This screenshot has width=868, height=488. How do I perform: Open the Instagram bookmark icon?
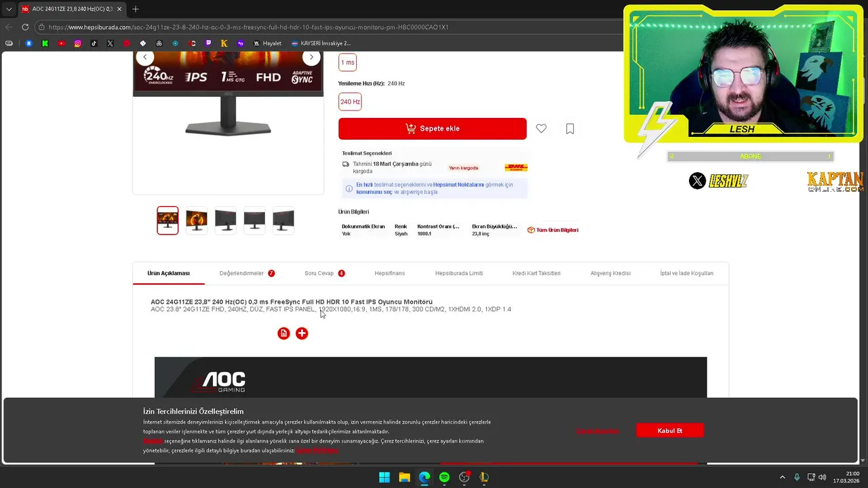(77, 43)
